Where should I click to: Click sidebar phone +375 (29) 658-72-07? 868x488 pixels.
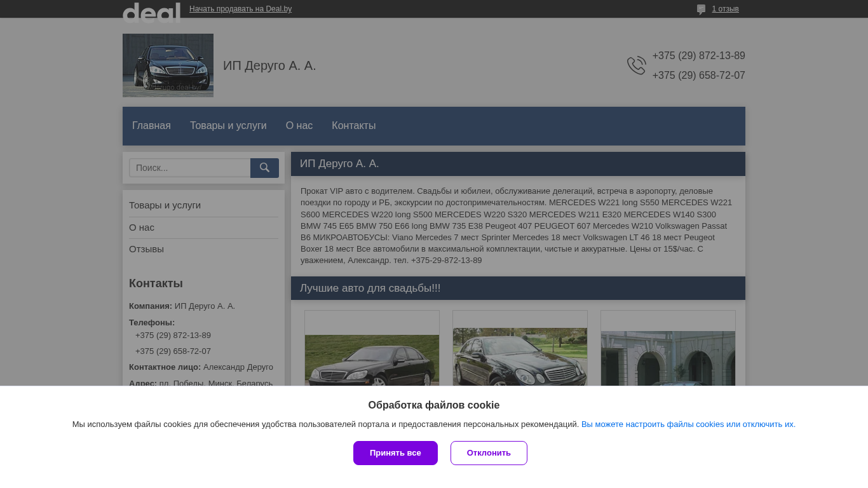click(173, 351)
